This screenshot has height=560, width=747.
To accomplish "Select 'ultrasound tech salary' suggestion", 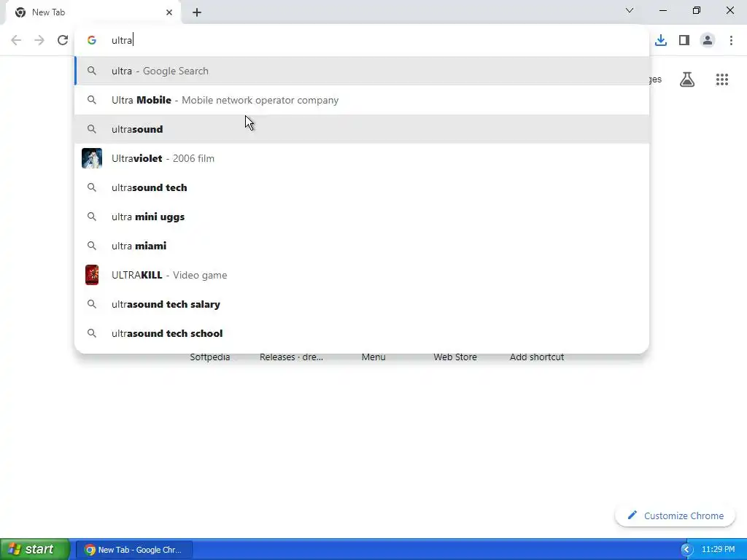I will pos(362,304).
